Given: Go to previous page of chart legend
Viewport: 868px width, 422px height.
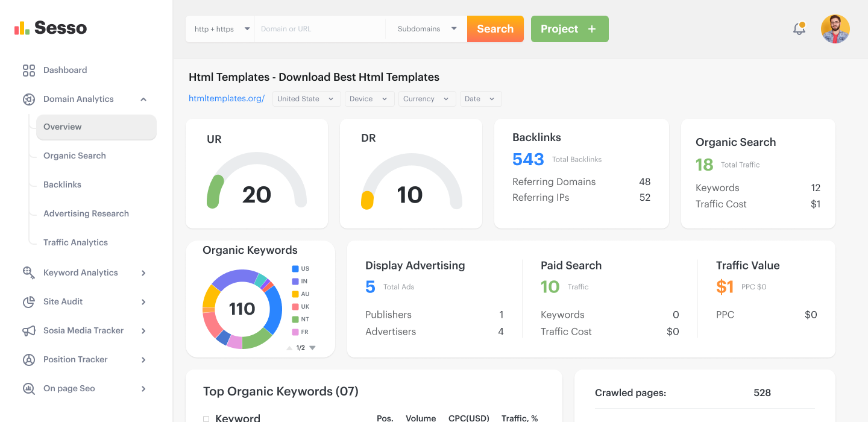Looking at the screenshot, I should 289,348.
